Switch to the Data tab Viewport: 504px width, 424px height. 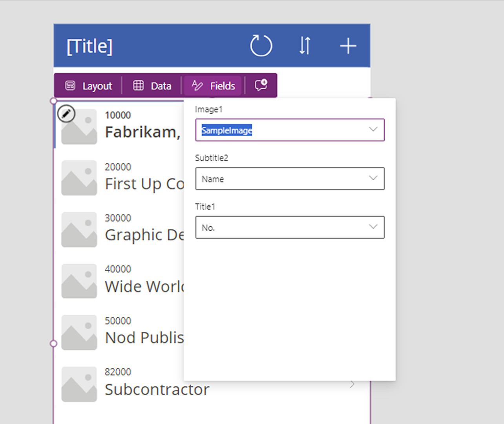(x=152, y=86)
